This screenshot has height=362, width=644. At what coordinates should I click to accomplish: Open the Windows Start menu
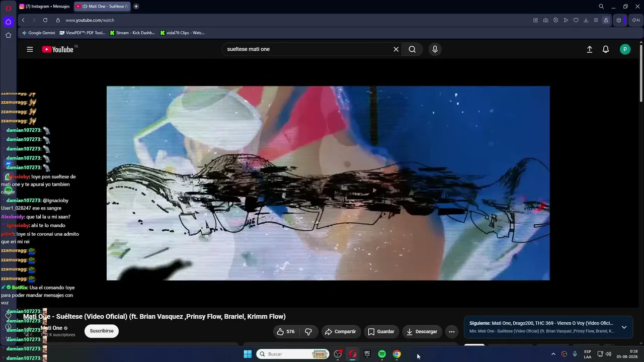248,354
